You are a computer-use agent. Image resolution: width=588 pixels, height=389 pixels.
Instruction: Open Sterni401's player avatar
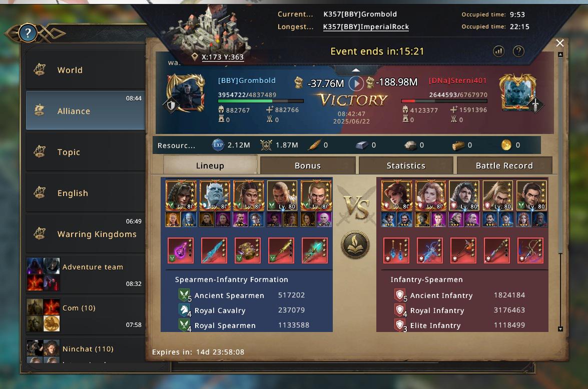point(518,92)
